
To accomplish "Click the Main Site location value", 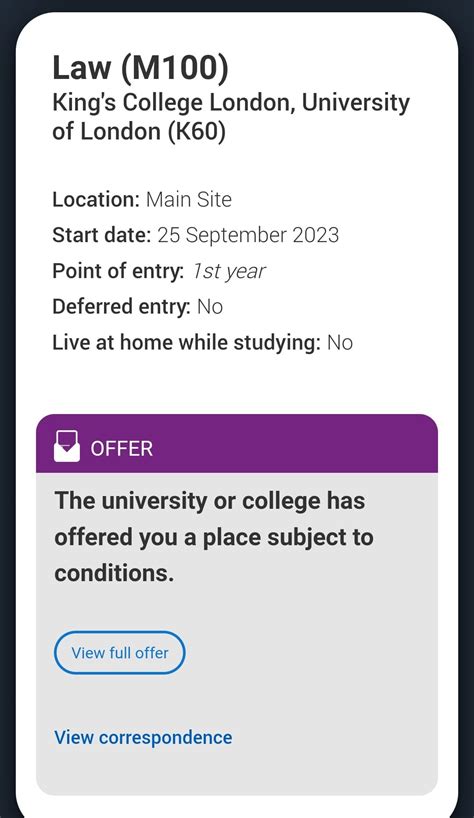I will [189, 200].
